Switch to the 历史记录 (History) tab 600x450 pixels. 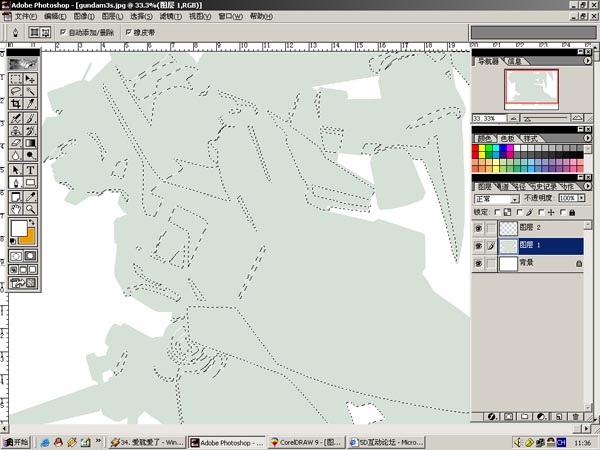pyautogui.click(x=542, y=187)
